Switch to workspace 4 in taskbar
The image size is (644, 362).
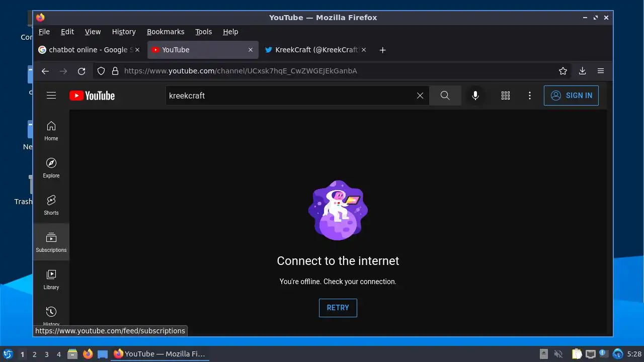[x=59, y=354]
